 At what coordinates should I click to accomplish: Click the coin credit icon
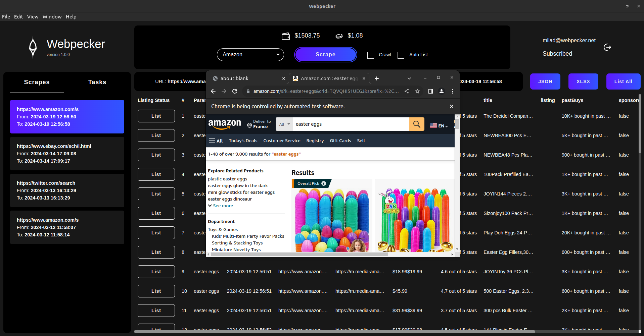339,36
